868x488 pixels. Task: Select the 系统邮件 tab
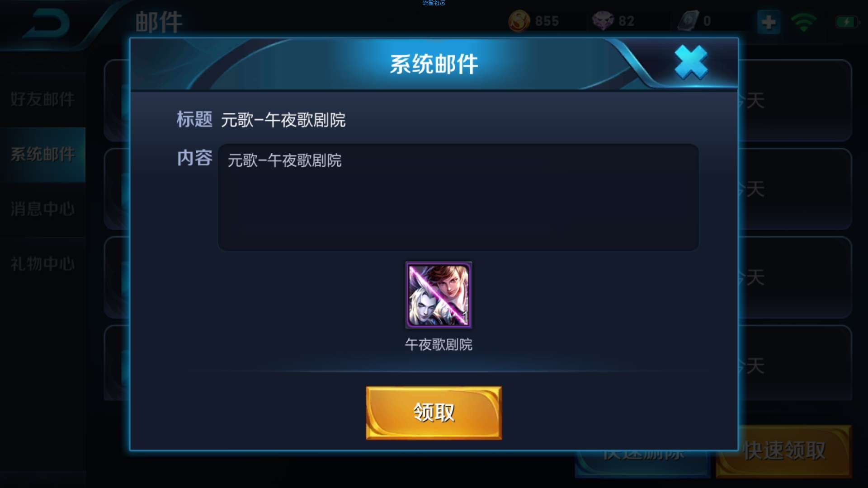pyautogui.click(x=42, y=155)
